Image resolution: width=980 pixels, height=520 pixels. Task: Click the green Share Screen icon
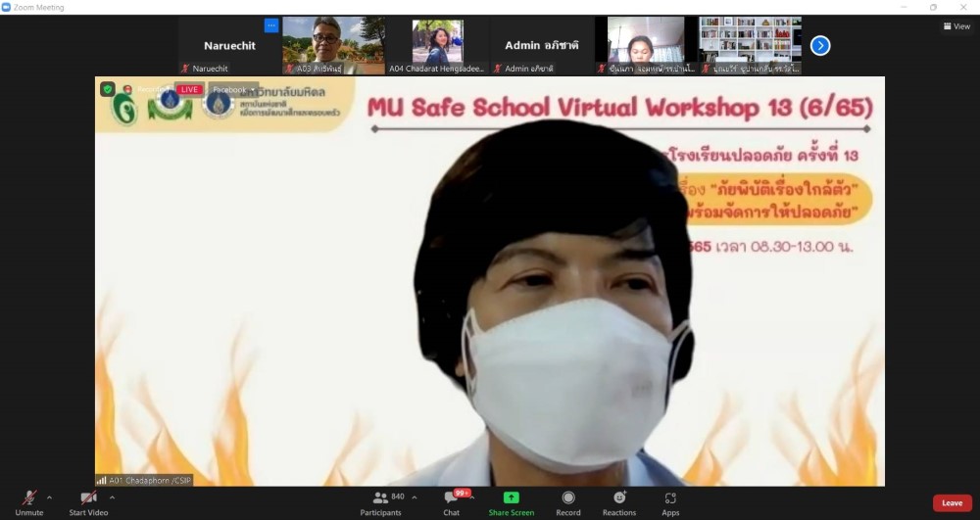click(x=511, y=497)
